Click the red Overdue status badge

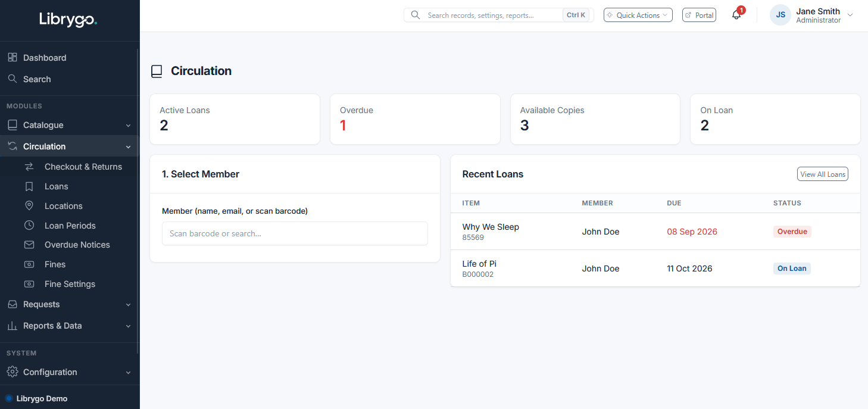click(792, 232)
